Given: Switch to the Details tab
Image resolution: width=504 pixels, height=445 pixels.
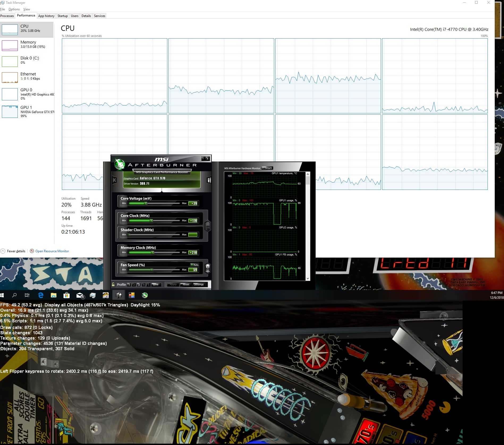Looking at the screenshot, I should (x=86, y=16).
